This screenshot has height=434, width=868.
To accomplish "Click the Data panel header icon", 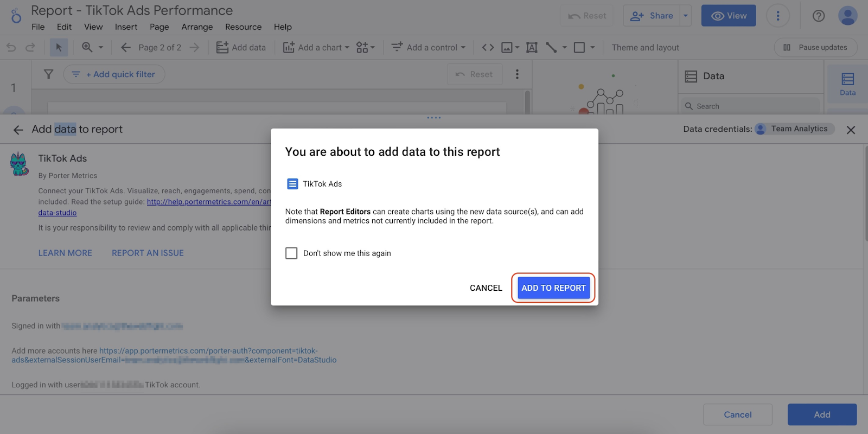I will (691, 76).
